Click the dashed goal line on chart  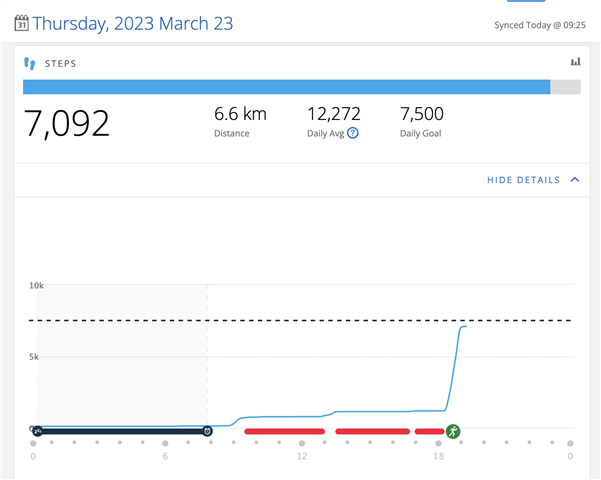click(300, 321)
